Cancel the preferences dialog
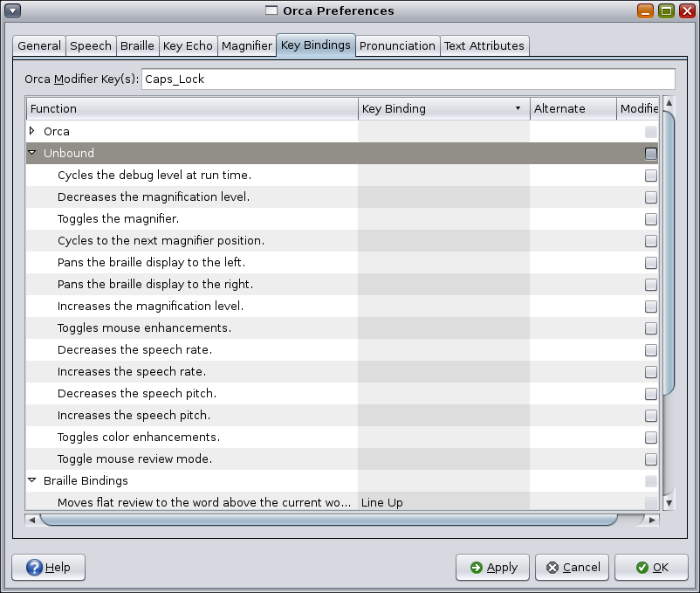The width and height of the screenshot is (700, 593). point(573,568)
